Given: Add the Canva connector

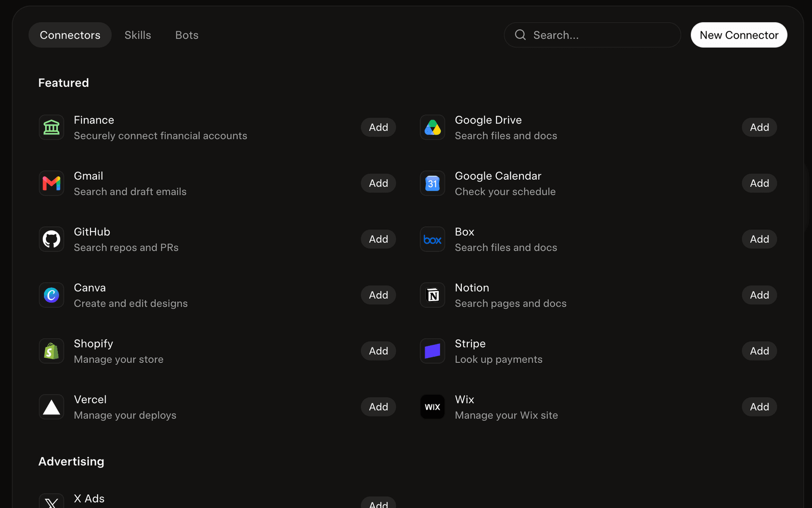Looking at the screenshot, I should click(x=379, y=295).
